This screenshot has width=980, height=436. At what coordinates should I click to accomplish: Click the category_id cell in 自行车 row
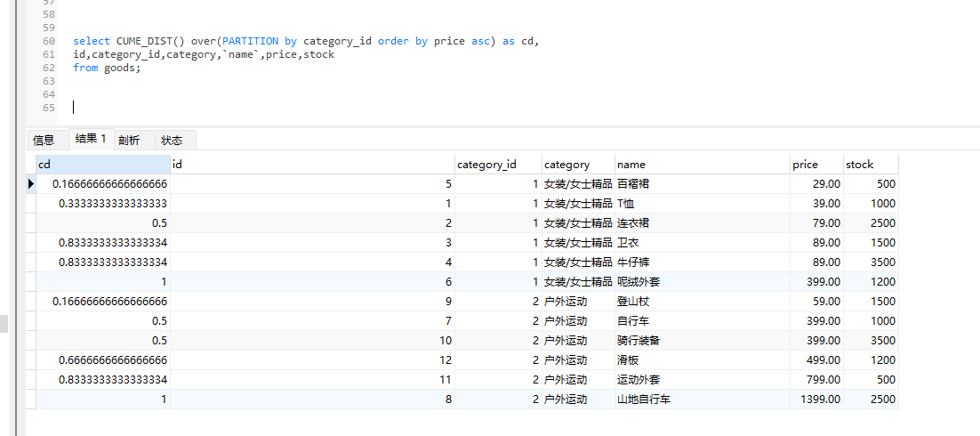pyautogui.click(x=498, y=321)
